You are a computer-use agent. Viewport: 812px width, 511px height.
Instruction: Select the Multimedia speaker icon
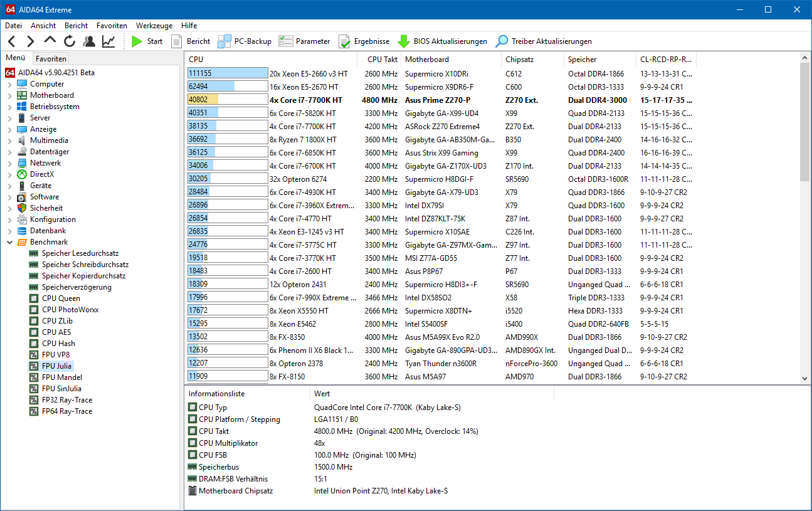point(23,140)
